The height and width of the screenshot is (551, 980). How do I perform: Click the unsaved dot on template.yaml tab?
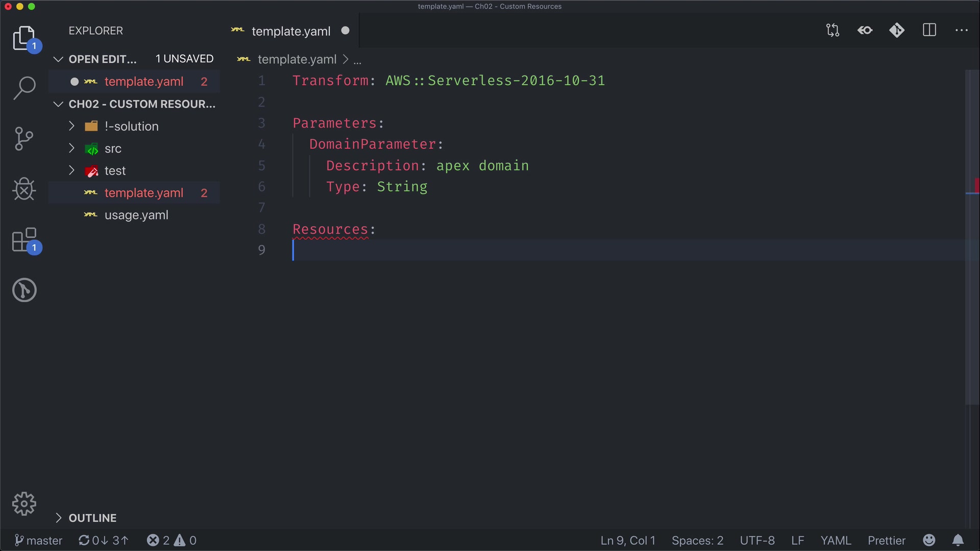pyautogui.click(x=346, y=31)
